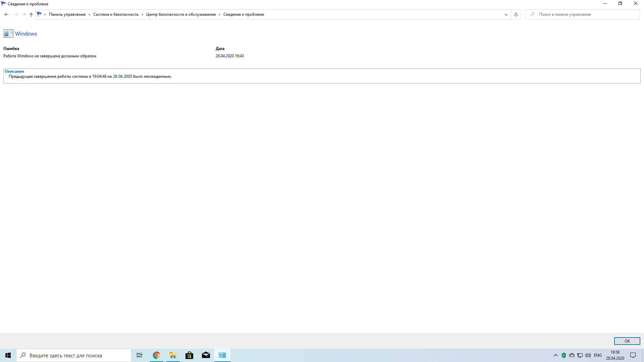Click OneDrive cloud tray icon

coord(572,355)
